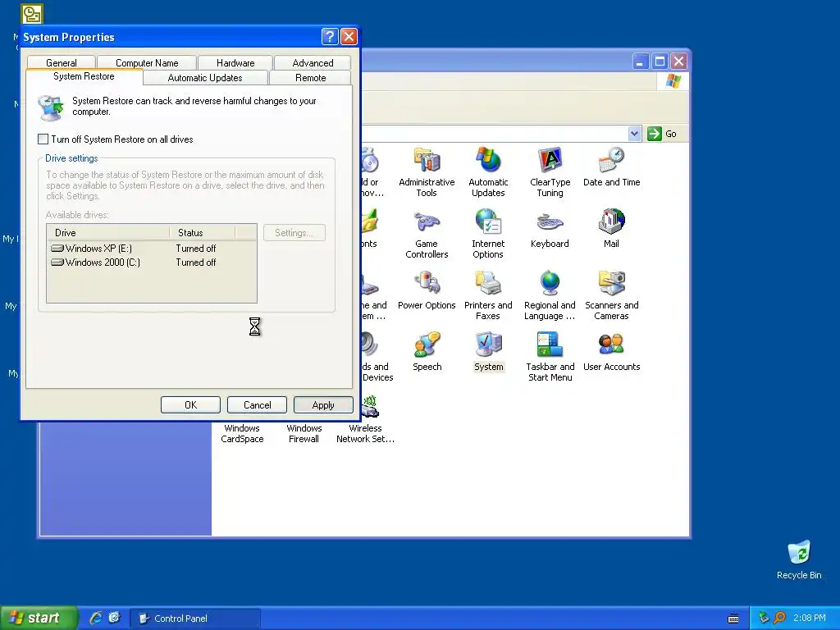Select the System icon in Control Panel
Image resolution: width=840 pixels, height=630 pixels.
pos(489,352)
